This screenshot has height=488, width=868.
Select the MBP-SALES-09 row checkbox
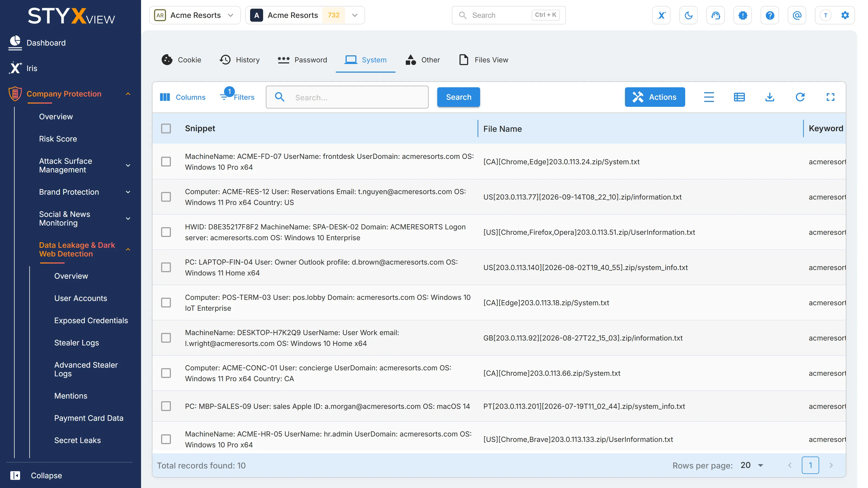point(166,406)
